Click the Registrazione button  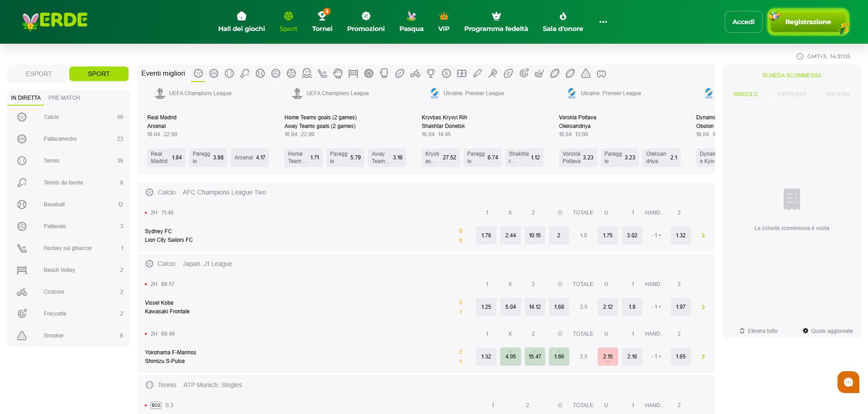(807, 22)
